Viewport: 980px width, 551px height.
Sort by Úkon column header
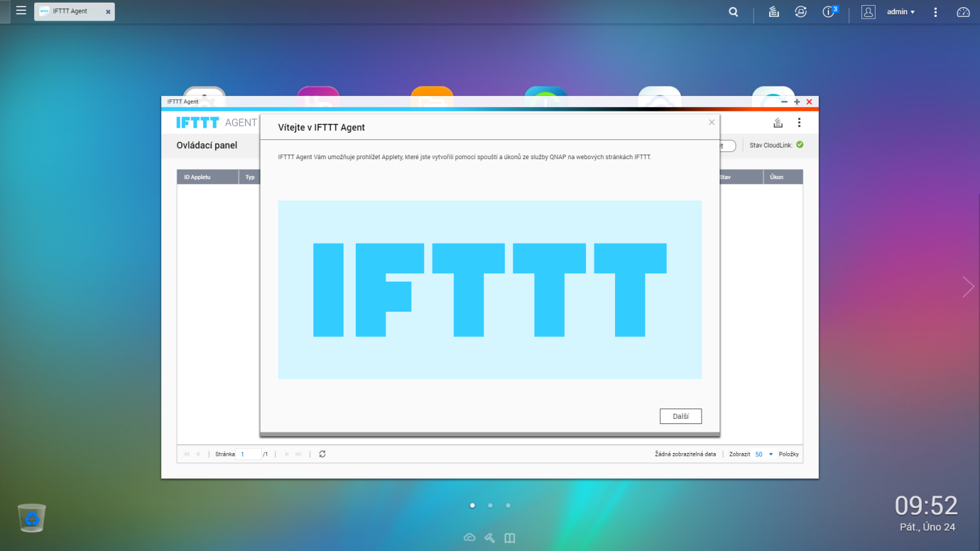point(783,177)
